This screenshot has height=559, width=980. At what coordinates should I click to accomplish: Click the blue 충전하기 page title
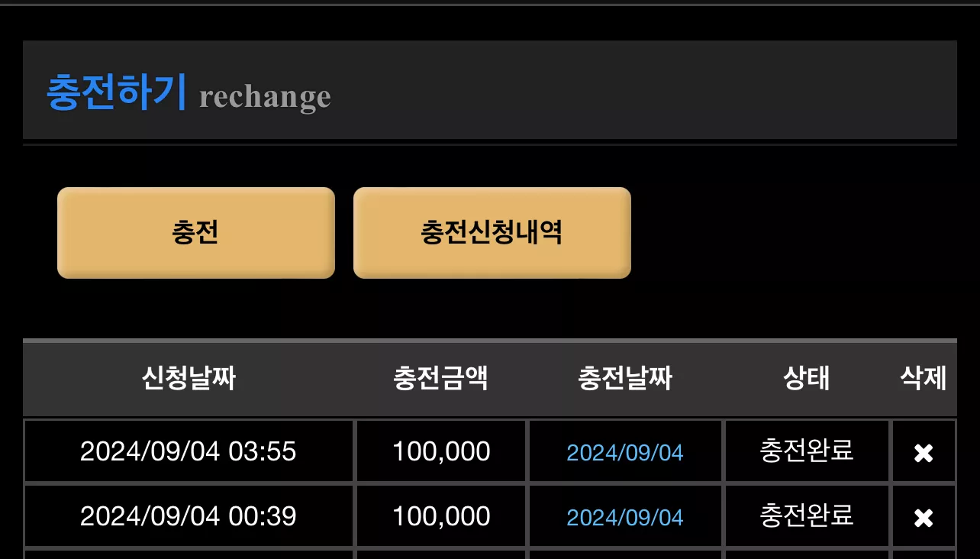[117, 93]
